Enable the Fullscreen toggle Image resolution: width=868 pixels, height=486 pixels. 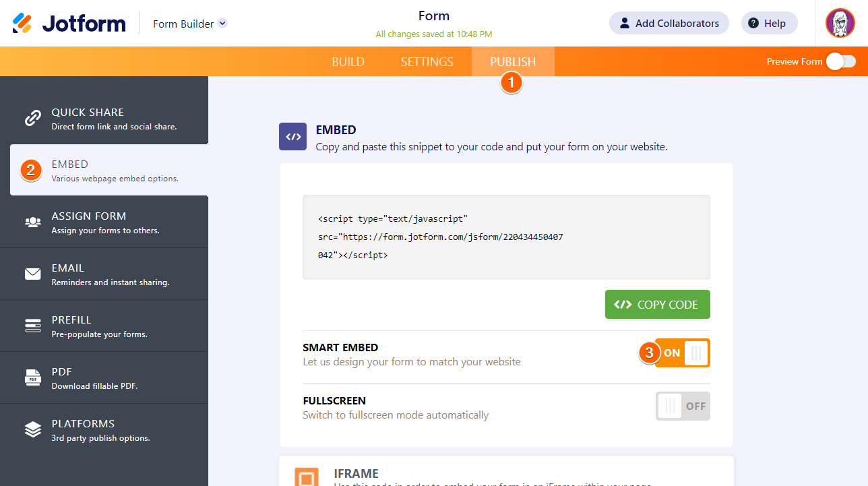683,406
